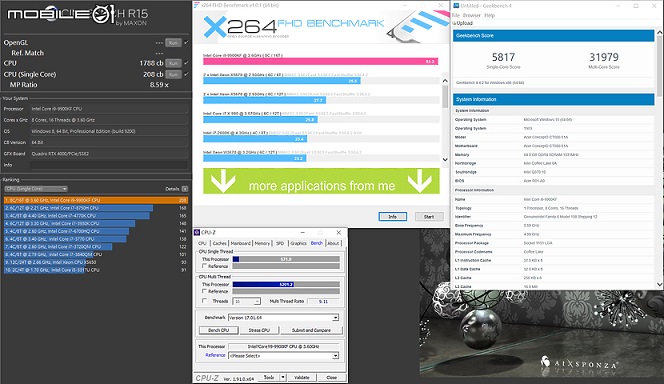Click the x264 results scrollbar up arrow
Image resolution: width=664 pixels, height=384 pixels.
point(445,80)
